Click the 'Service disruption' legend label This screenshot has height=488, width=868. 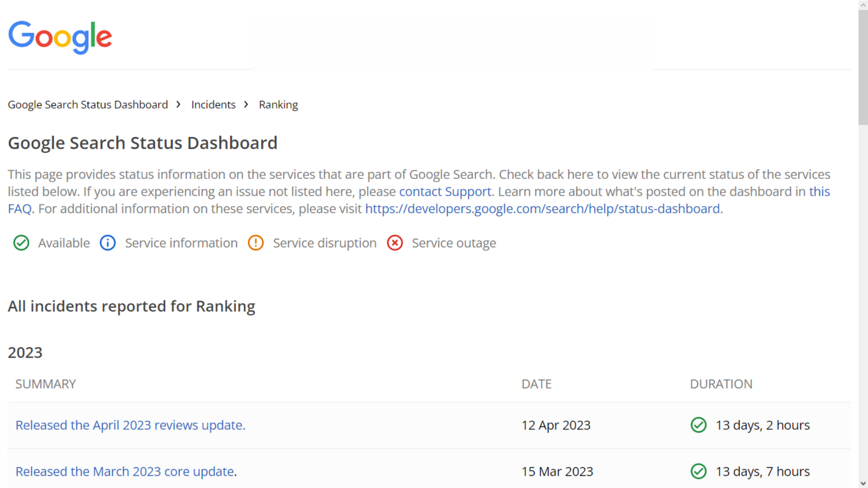tap(324, 243)
